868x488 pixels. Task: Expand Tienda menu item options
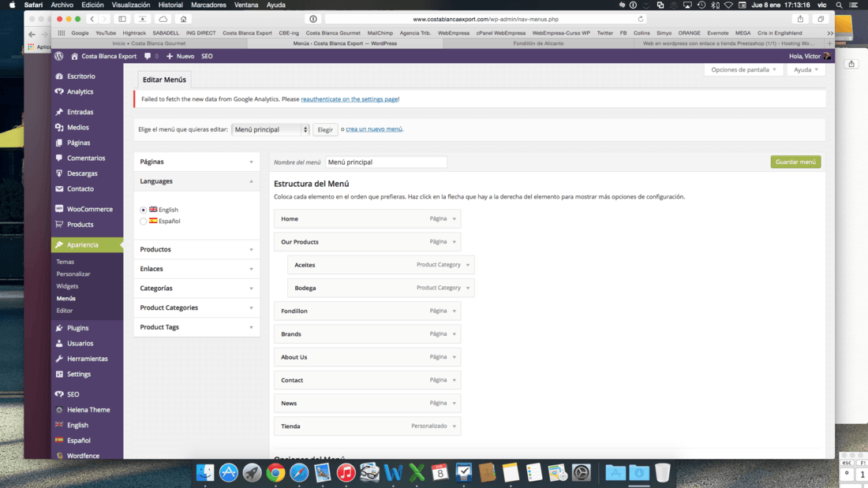point(454,427)
